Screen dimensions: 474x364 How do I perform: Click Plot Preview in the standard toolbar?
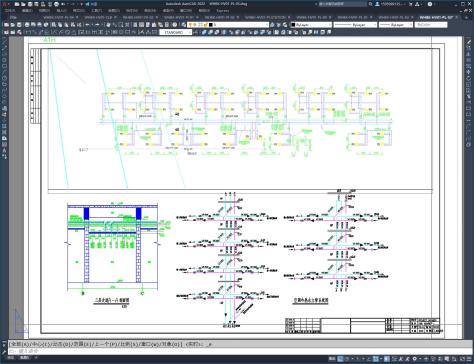point(34,25)
